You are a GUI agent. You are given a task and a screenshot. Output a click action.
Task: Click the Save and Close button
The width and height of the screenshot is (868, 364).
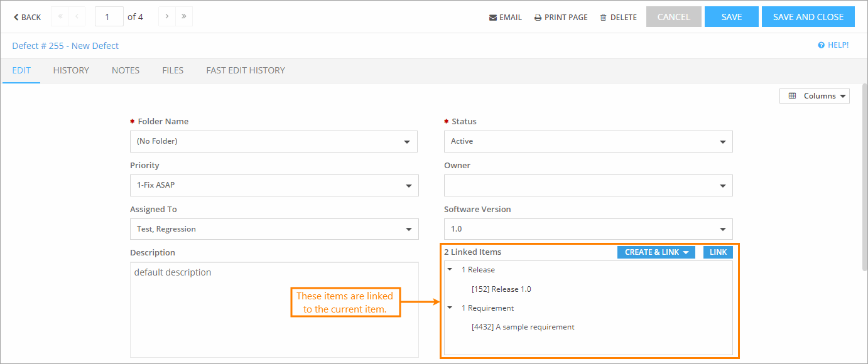pos(808,16)
